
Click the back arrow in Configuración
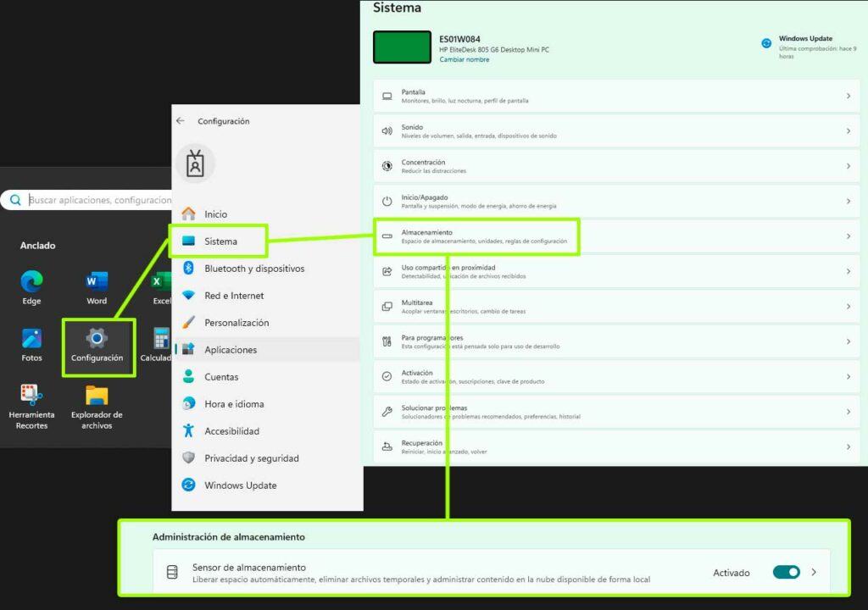coord(180,121)
